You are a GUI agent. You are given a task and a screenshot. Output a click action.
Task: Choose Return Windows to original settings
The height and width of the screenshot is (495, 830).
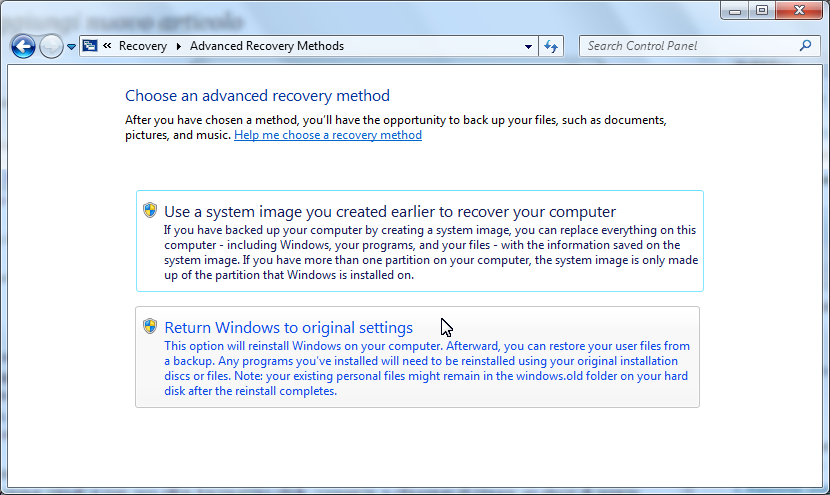click(x=417, y=357)
